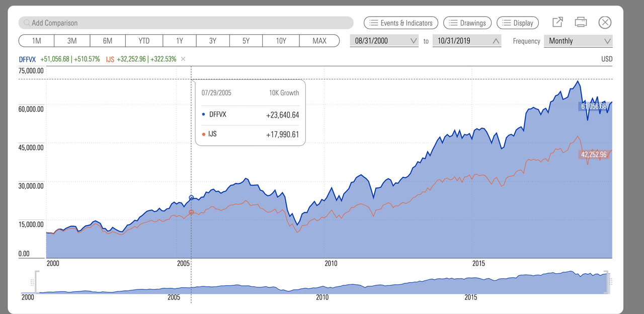Select the 10Y time range
The height and width of the screenshot is (314, 644).
point(281,41)
